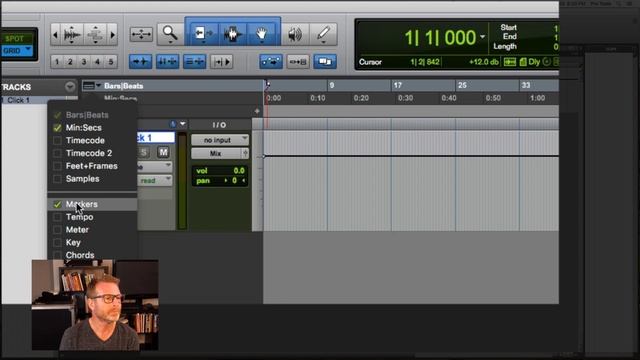
Task: Select the Zoomer magnifying glass tool
Action: pyautogui.click(x=170, y=34)
